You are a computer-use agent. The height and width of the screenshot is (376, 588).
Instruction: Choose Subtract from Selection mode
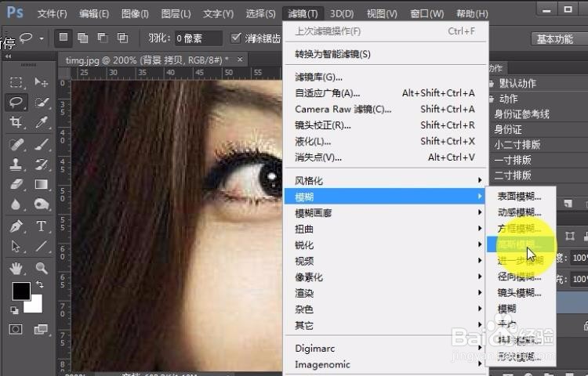click(x=103, y=38)
